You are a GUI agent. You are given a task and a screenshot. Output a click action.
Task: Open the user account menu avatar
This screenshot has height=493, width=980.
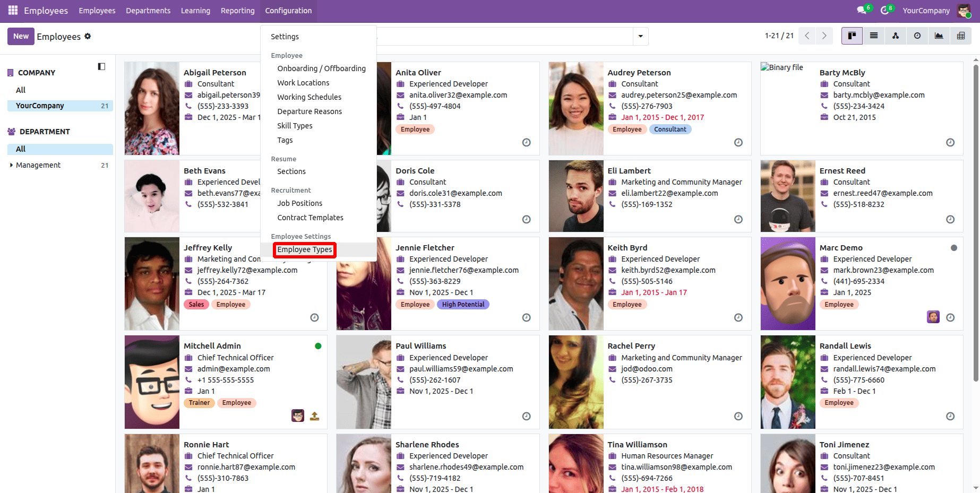pos(964,10)
